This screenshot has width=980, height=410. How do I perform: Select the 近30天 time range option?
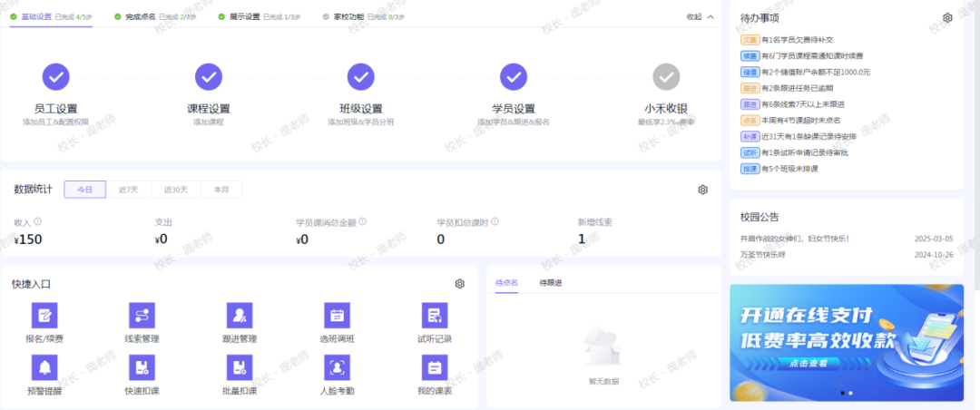[x=176, y=190]
